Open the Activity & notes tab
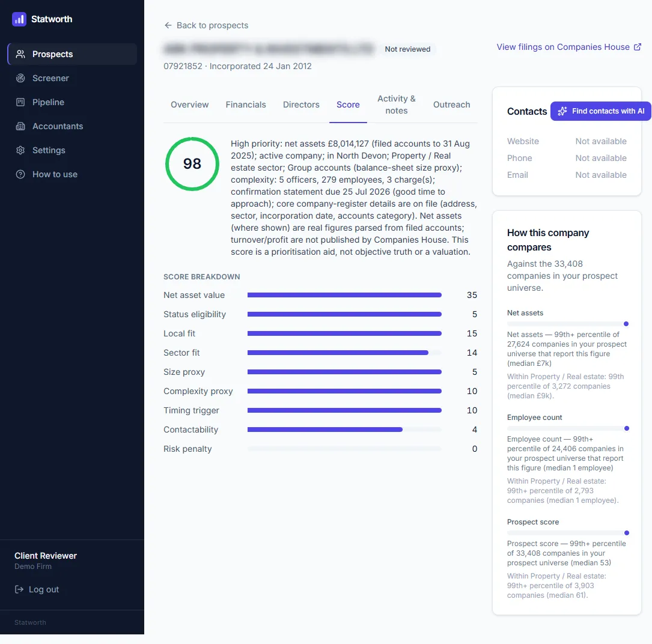This screenshot has width=652, height=644. click(x=396, y=105)
